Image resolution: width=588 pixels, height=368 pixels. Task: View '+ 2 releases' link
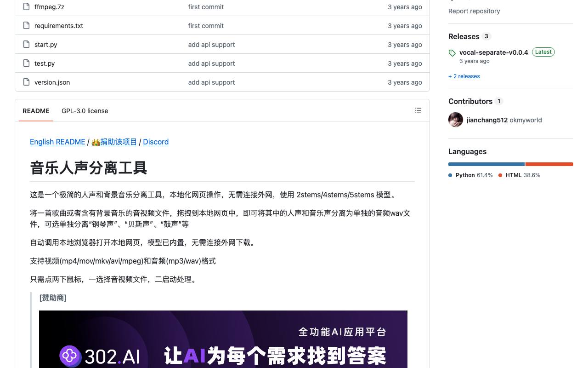tap(464, 76)
